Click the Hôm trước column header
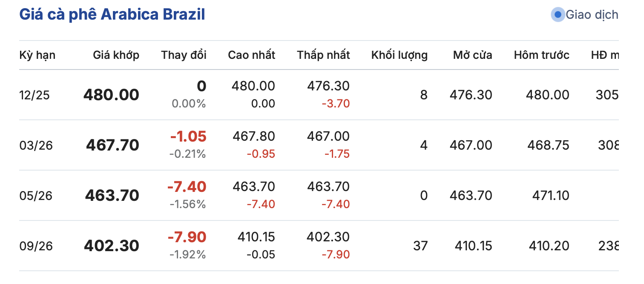This screenshot has width=644, height=284. click(x=541, y=55)
